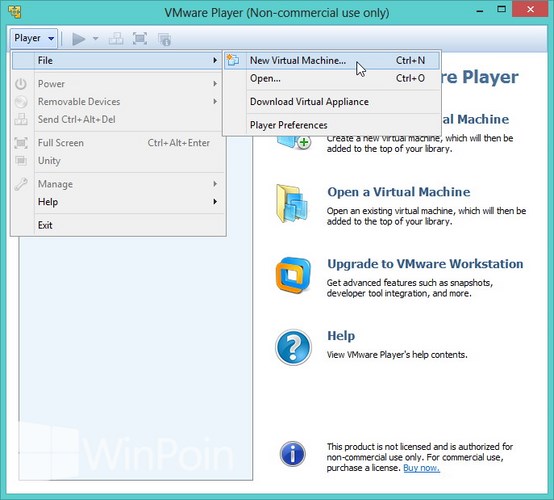The image size is (554, 500).
Task: Click the Removable Devices disc icon
Action: tap(21, 102)
